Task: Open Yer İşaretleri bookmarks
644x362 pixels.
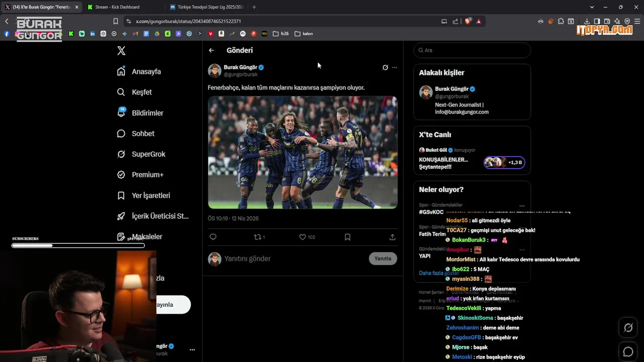Action: click(x=143, y=196)
